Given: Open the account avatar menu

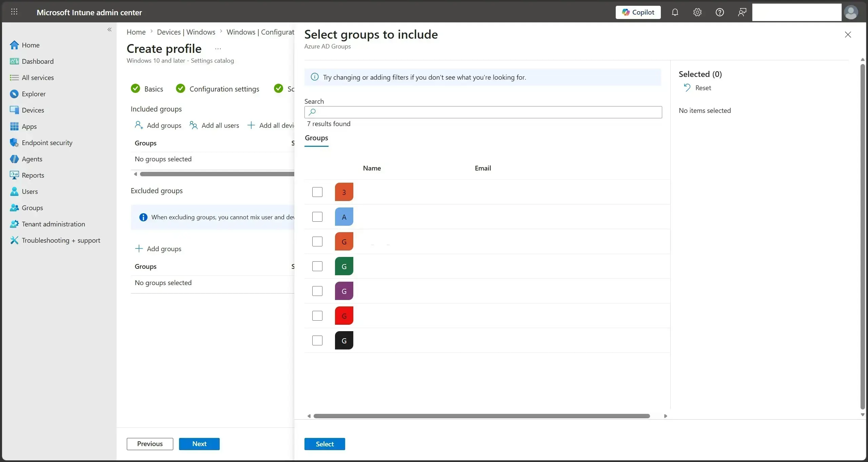Looking at the screenshot, I should pos(851,12).
